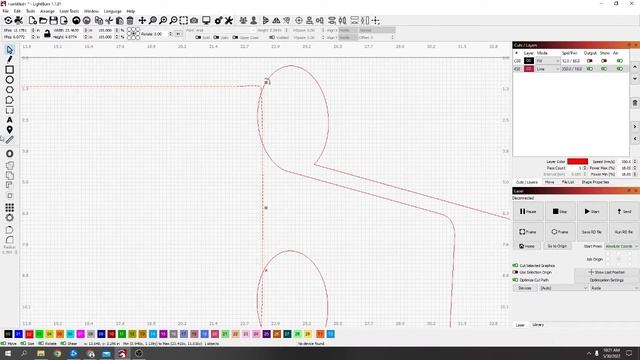This screenshot has width=640, height=360.
Task: Click the Paste clipboard icon
Action: tap(120, 20)
